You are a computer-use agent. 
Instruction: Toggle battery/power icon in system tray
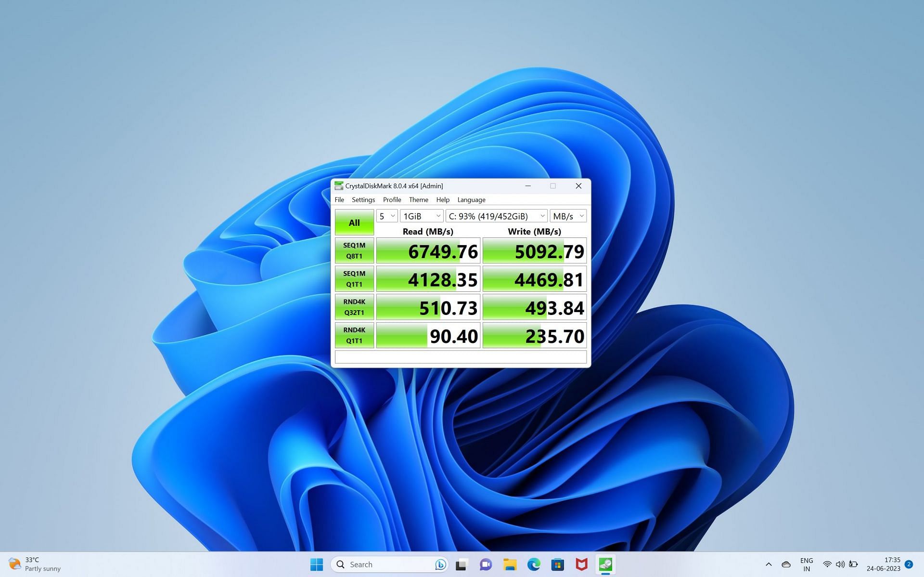click(x=852, y=564)
